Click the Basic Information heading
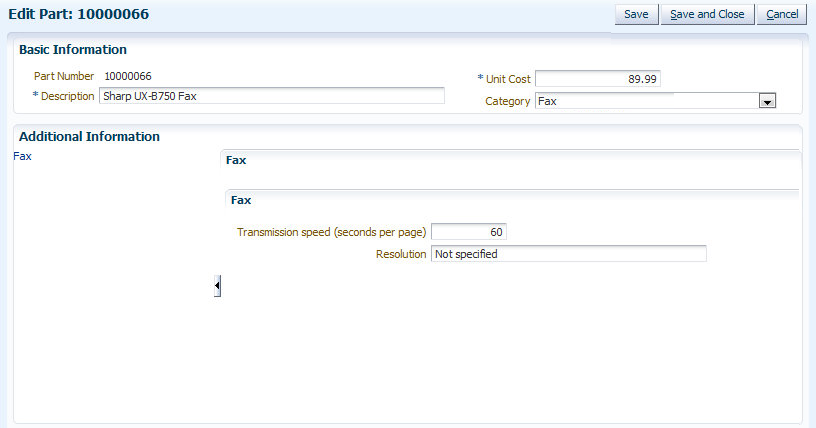The width and height of the screenshot is (816, 428). [x=73, y=49]
